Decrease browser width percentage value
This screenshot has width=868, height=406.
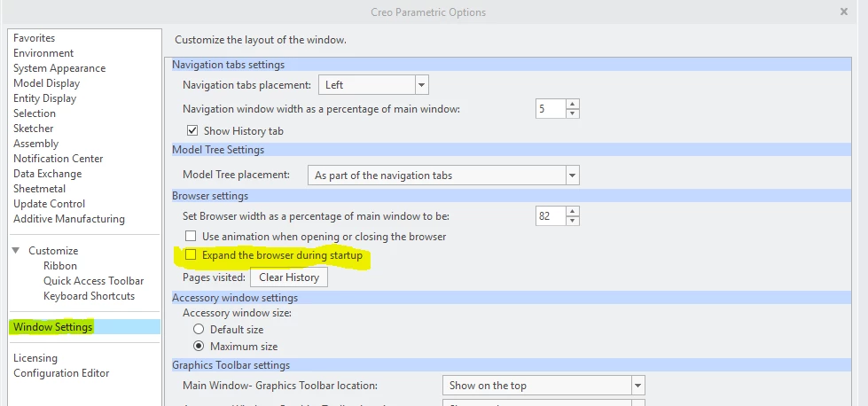(573, 221)
